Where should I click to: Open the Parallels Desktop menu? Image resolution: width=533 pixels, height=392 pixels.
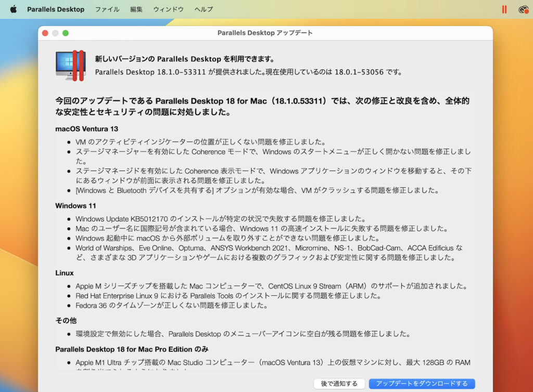click(x=56, y=9)
